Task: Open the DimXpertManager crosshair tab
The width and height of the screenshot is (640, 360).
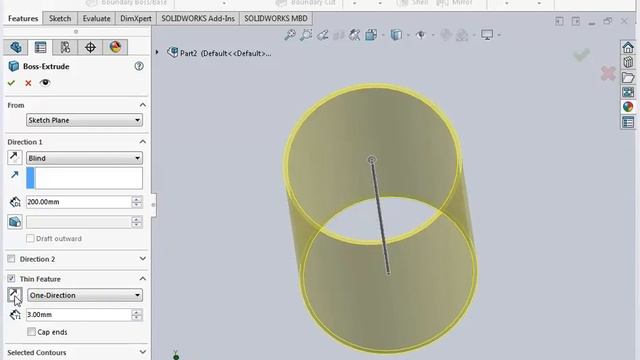Action: [x=90, y=47]
